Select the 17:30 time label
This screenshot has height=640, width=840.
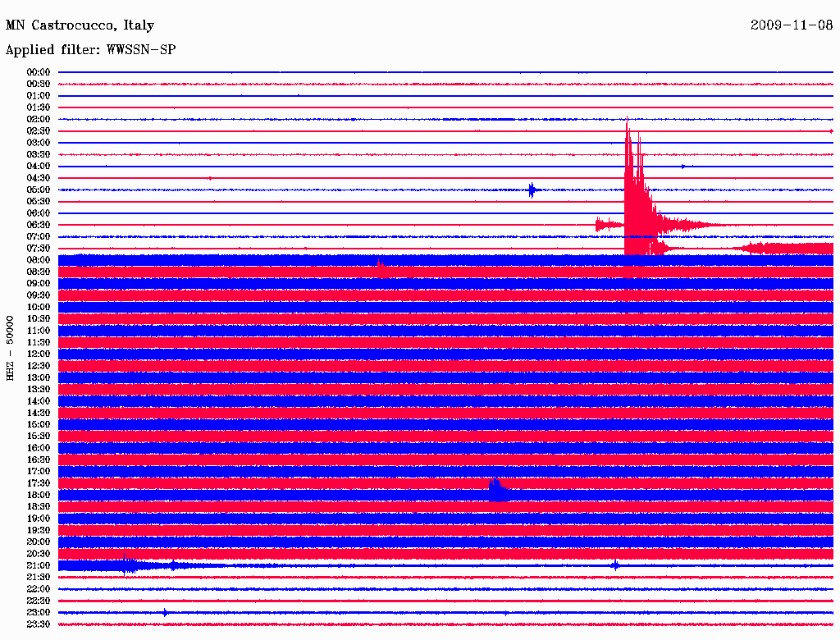pos(39,483)
